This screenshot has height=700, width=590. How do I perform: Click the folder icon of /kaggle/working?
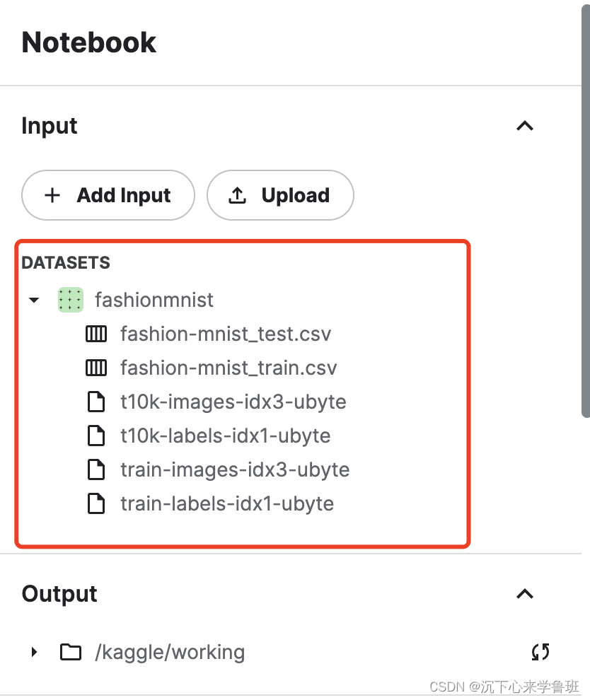click(x=71, y=652)
